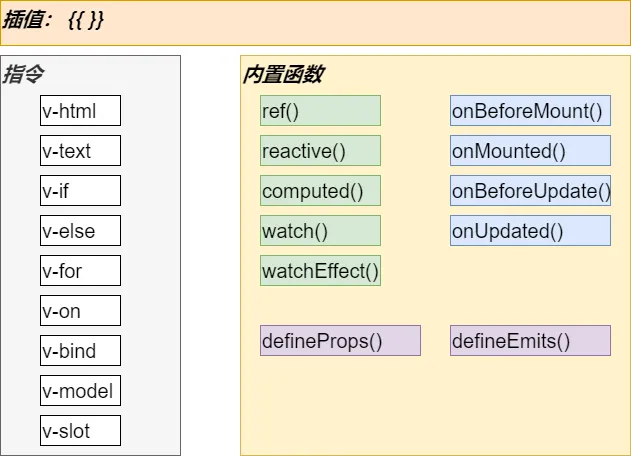Viewport: 631px width, 456px height.
Task: Select the defineProps() box
Action: (x=340, y=340)
